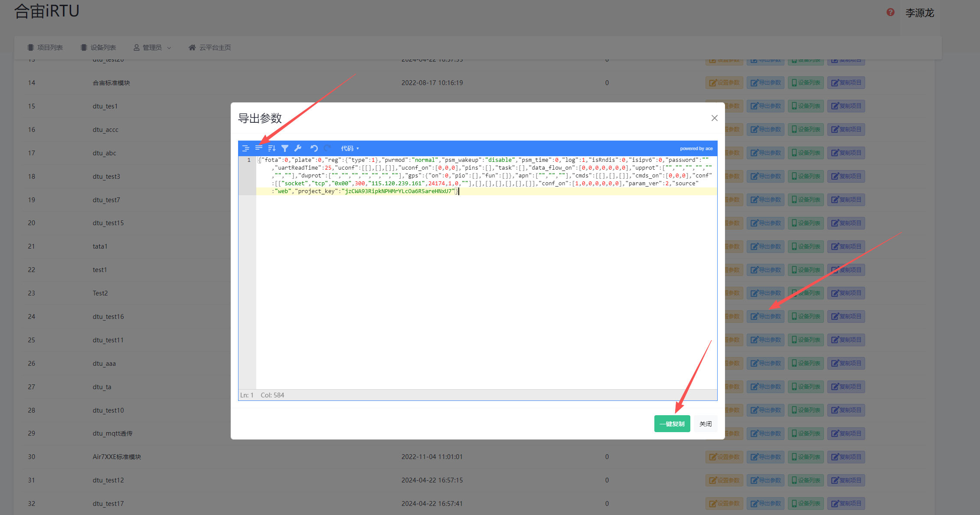Screen dimensions: 980x515
Task: Open the powered by ace link
Action: tap(696, 148)
